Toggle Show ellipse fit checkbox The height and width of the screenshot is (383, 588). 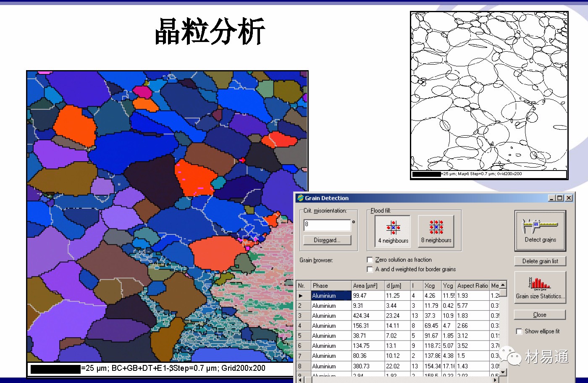coord(519,331)
